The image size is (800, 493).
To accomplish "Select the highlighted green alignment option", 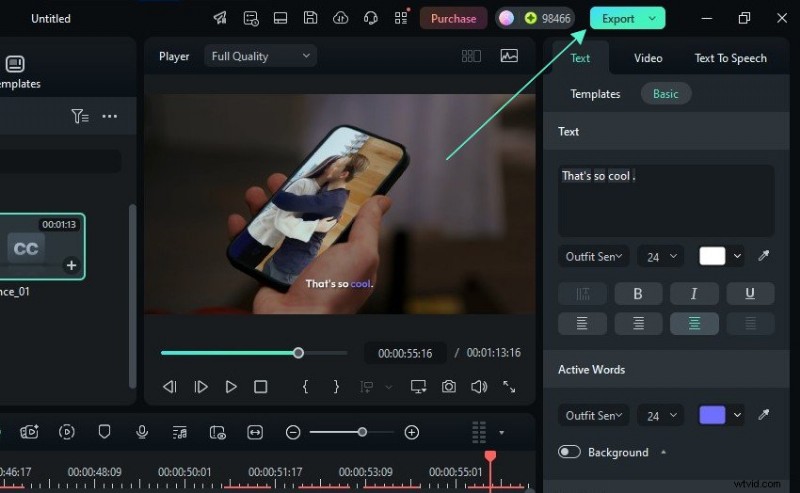I will click(x=694, y=324).
